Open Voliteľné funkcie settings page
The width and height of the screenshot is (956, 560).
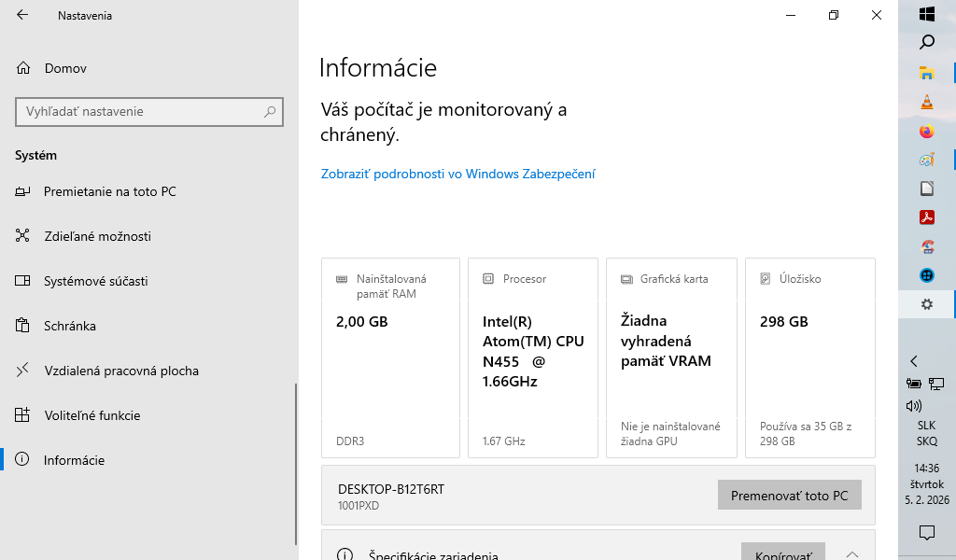[x=91, y=415]
